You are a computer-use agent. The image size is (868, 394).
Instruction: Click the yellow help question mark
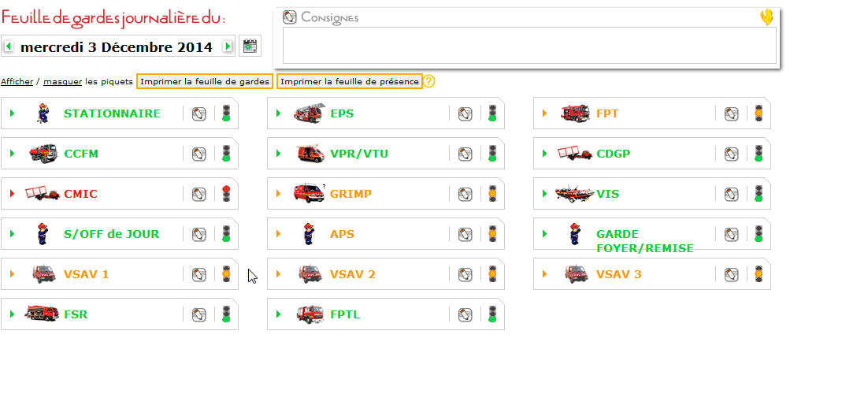pyautogui.click(x=429, y=81)
